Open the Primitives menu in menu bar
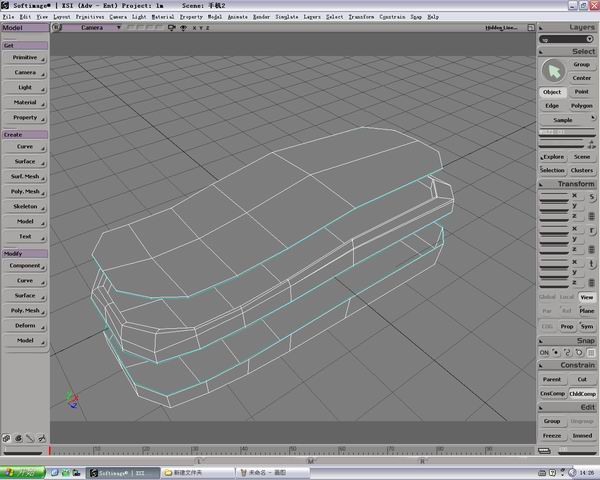600x480 pixels. (90, 17)
